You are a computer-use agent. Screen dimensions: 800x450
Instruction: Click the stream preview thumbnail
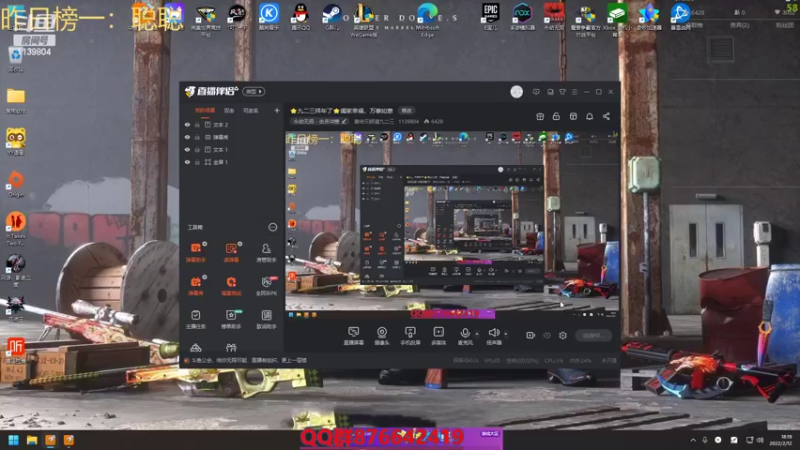(452, 225)
